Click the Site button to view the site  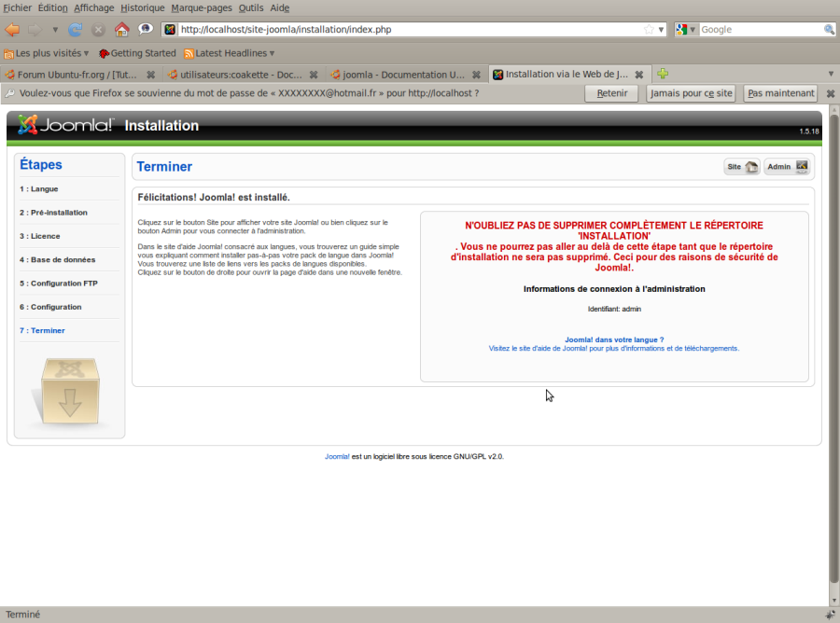click(x=741, y=166)
